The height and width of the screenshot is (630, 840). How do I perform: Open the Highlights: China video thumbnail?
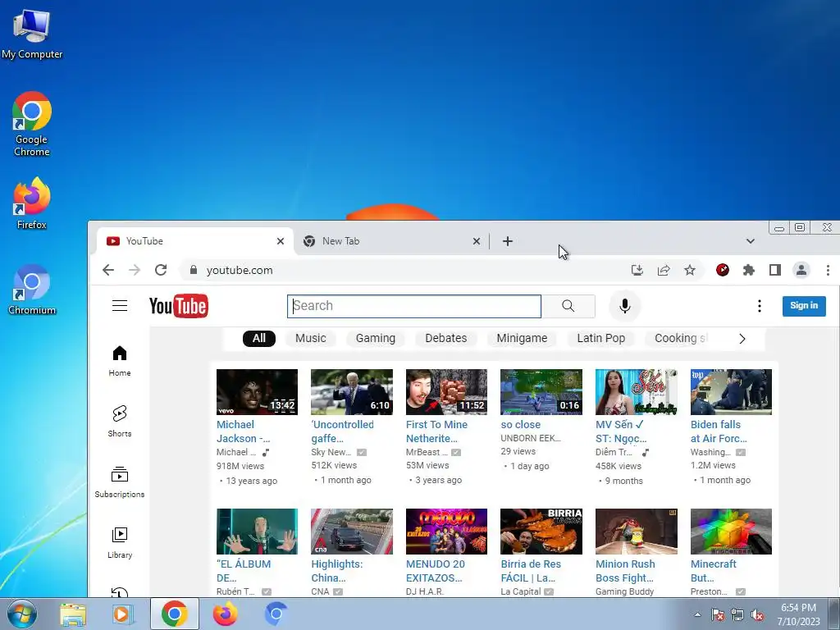click(x=352, y=532)
